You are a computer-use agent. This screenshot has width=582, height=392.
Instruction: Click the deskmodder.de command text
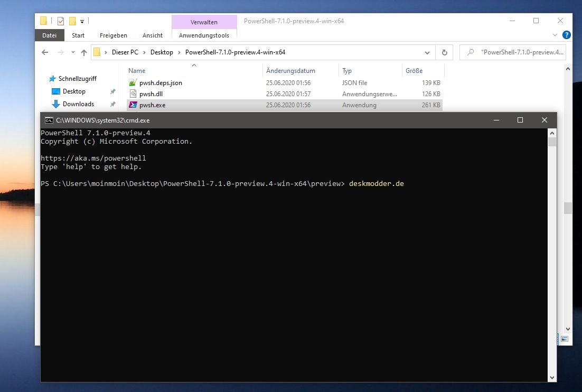[377, 183]
